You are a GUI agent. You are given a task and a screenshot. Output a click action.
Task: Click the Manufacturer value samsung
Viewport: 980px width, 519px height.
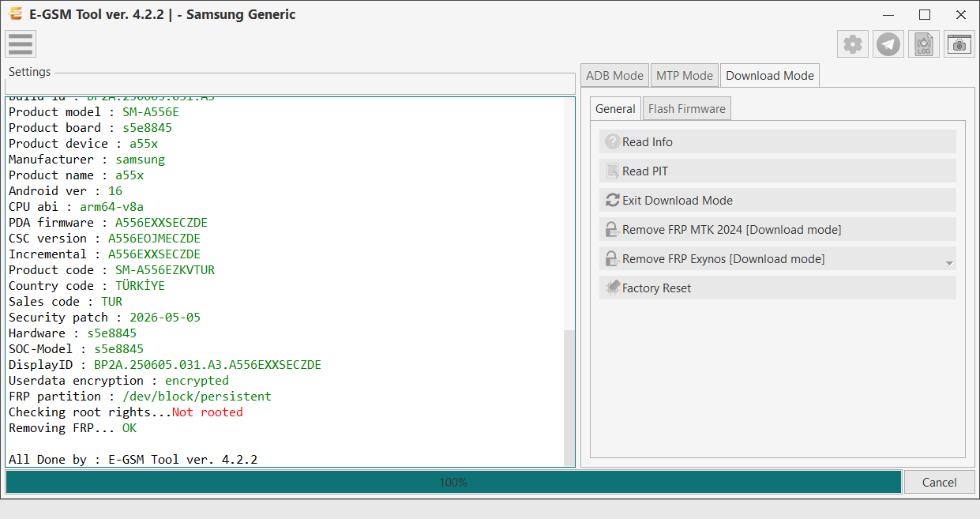(140, 160)
